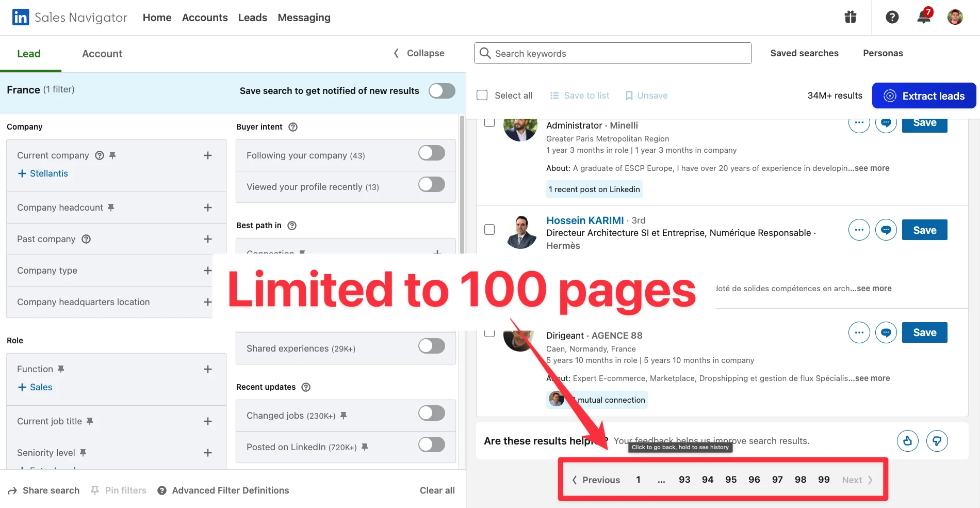Click thumbs down feedback icon
The height and width of the screenshot is (508, 980).
(x=937, y=441)
